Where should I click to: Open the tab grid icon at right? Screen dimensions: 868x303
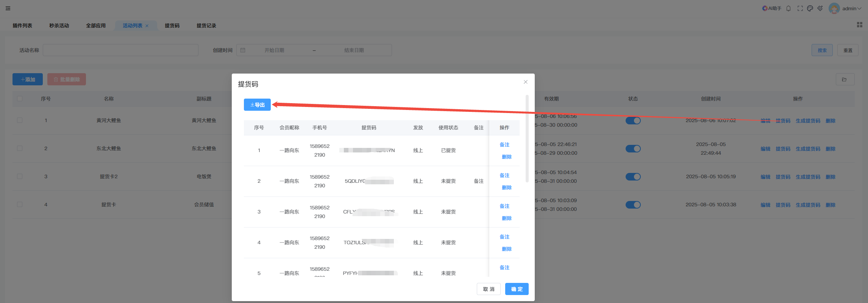click(x=859, y=25)
